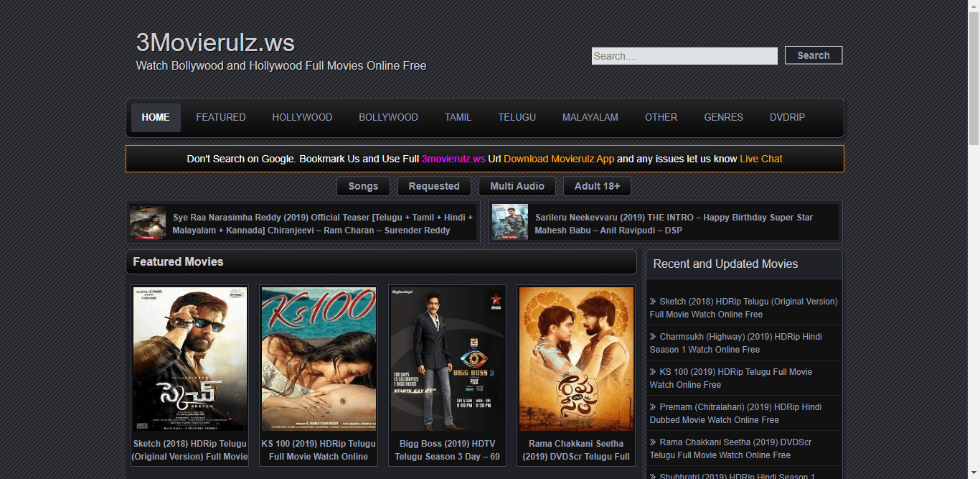
Task: Open Rama Chakkani Seetha DVDScr title under poster
Action: (x=576, y=450)
